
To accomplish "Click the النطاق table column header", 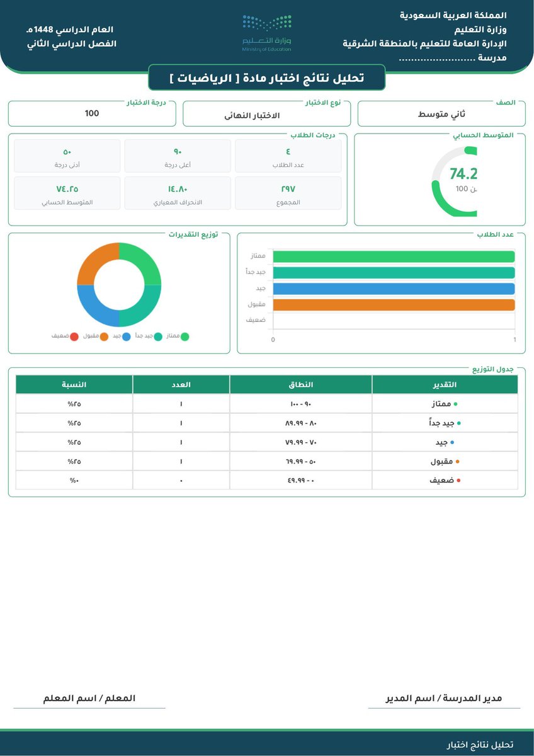I will (301, 384).
